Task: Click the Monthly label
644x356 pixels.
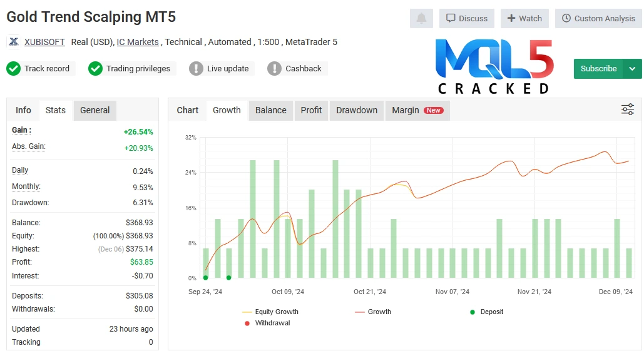Action: (26, 186)
